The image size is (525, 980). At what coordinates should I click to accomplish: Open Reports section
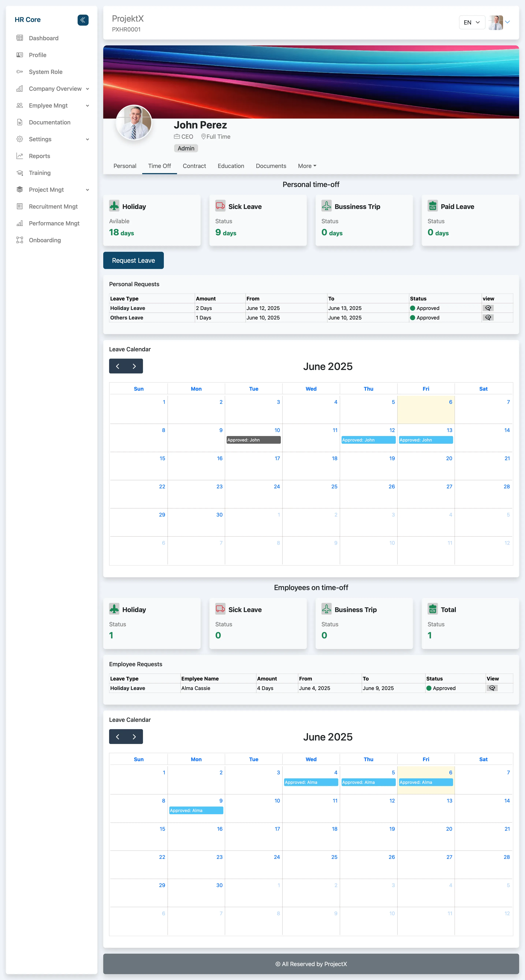(39, 156)
